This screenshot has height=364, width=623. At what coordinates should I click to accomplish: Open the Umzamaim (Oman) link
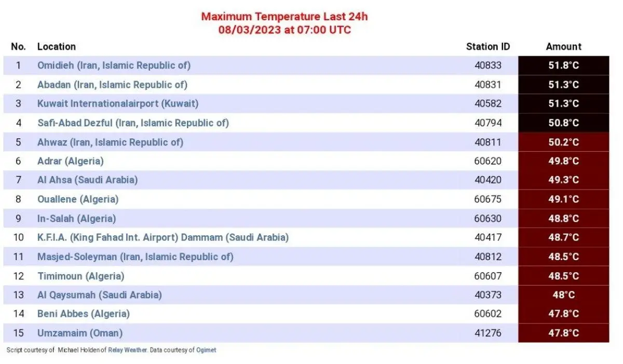80,333
